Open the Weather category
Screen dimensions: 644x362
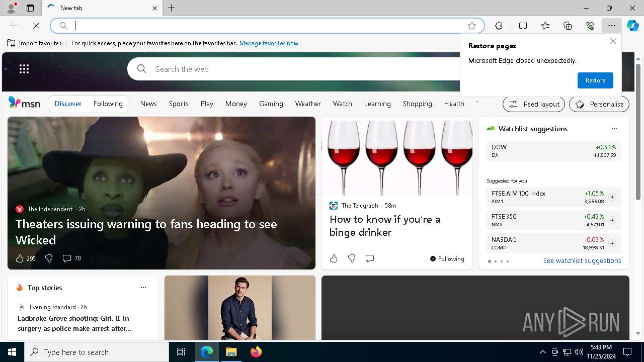click(x=308, y=104)
